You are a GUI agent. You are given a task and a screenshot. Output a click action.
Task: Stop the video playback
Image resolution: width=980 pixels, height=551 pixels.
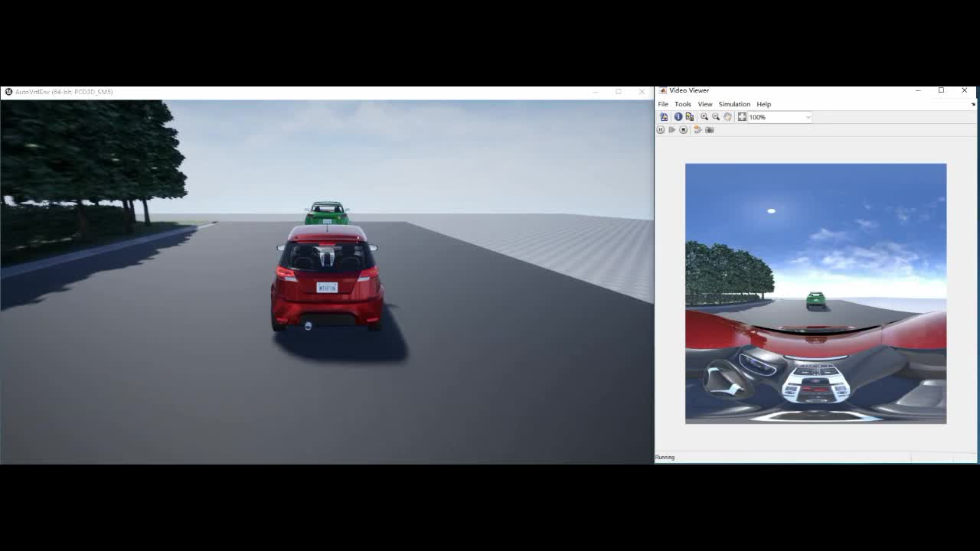coord(683,130)
